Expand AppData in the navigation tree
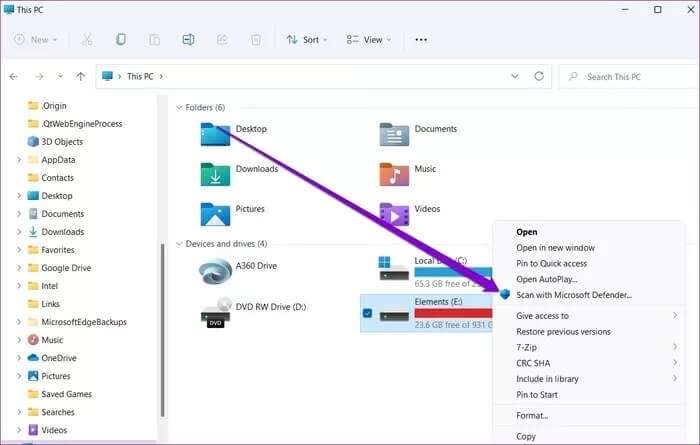This screenshot has height=445, width=700. tap(19, 159)
